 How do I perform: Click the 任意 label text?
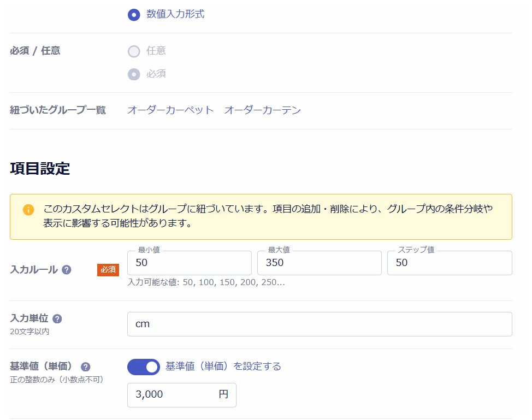(x=156, y=51)
